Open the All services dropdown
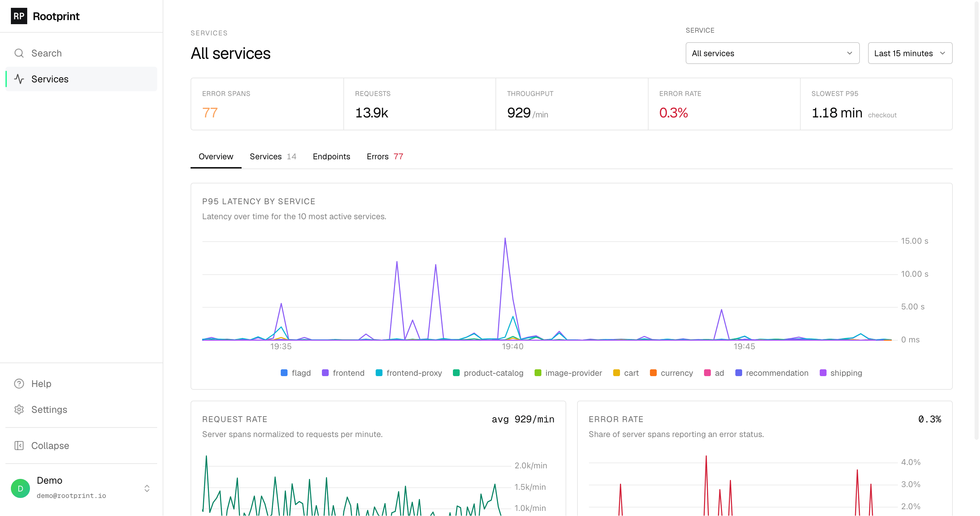The image size is (980, 516). point(772,53)
